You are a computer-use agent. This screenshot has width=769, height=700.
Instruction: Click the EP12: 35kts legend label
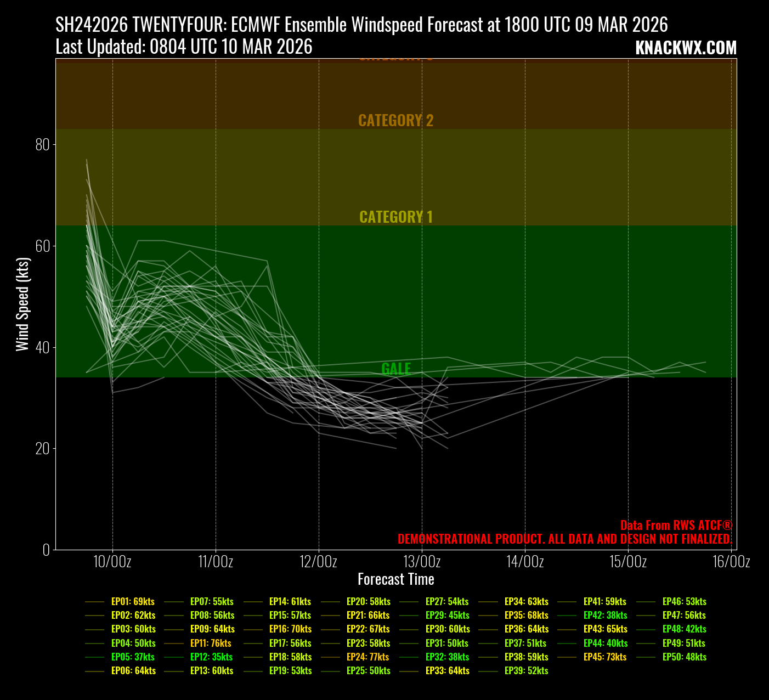(211, 657)
